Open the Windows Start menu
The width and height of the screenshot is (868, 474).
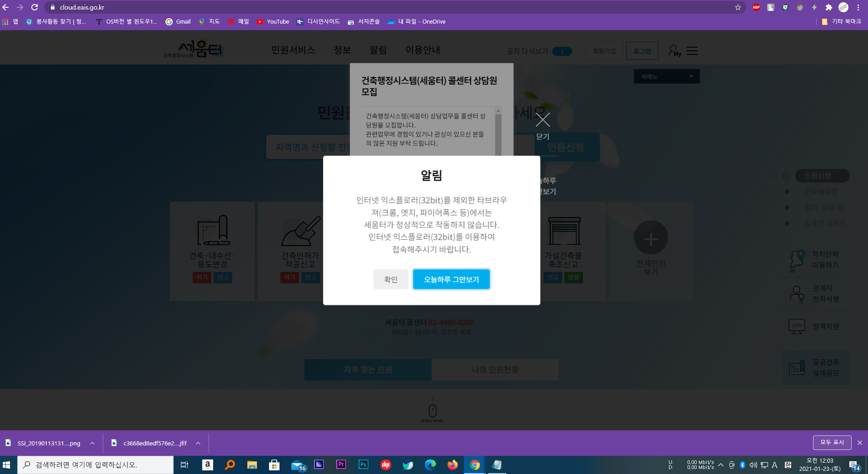(x=6, y=465)
